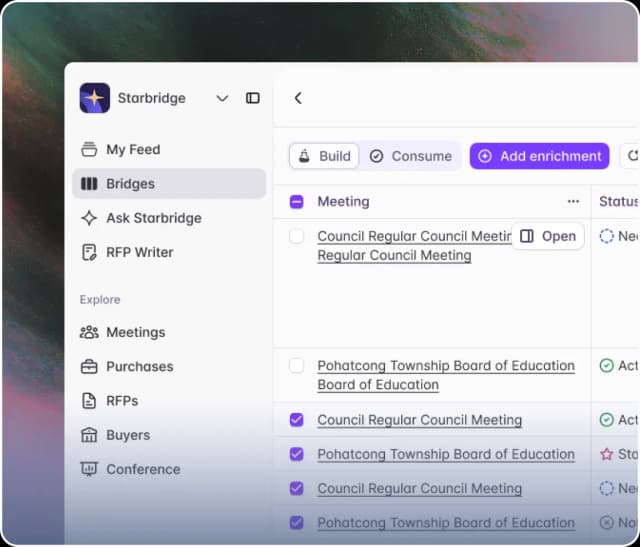Click the crossed-circle status icon in last row
The height and width of the screenshot is (547, 640).
[x=607, y=523]
